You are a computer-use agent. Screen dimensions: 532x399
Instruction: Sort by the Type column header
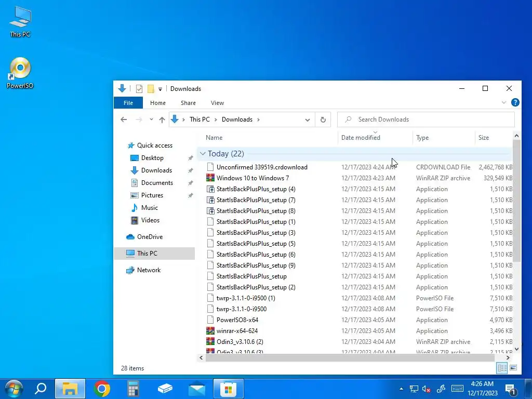[422, 137]
